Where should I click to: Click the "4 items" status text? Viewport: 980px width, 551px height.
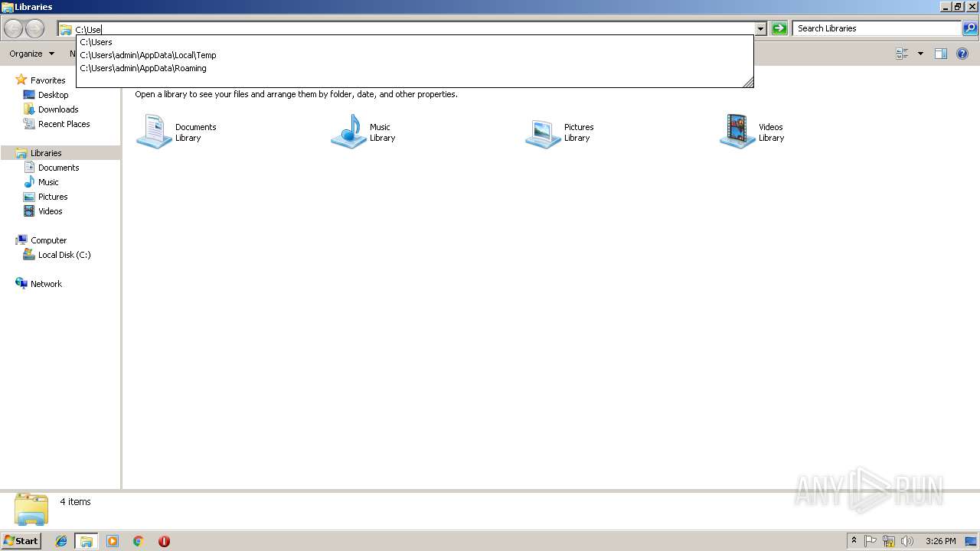click(x=75, y=502)
